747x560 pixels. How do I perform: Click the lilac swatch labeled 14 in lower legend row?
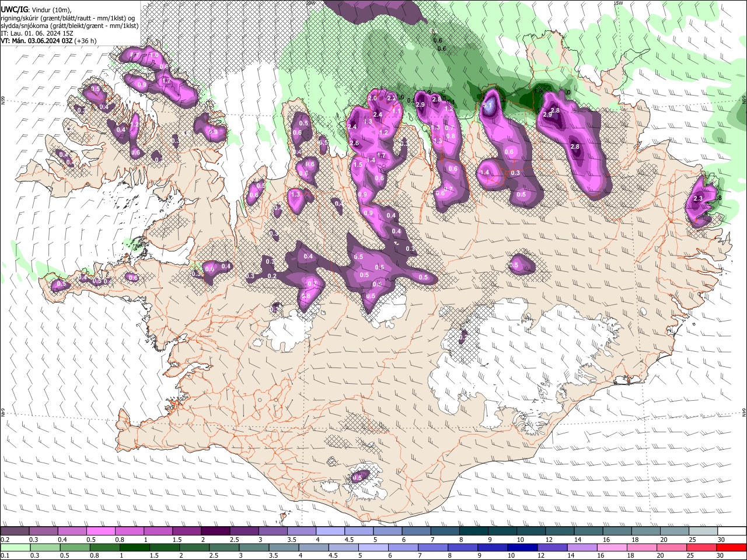(x=581, y=547)
